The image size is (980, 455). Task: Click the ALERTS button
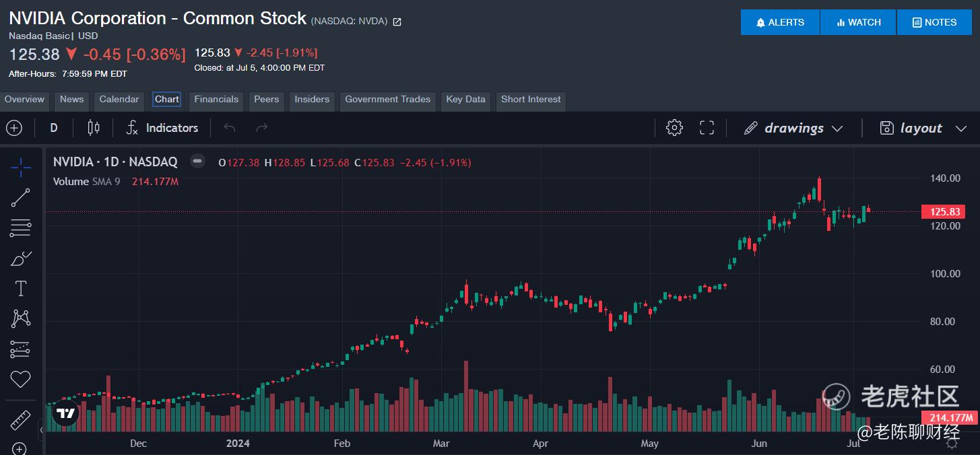(780, 22)
